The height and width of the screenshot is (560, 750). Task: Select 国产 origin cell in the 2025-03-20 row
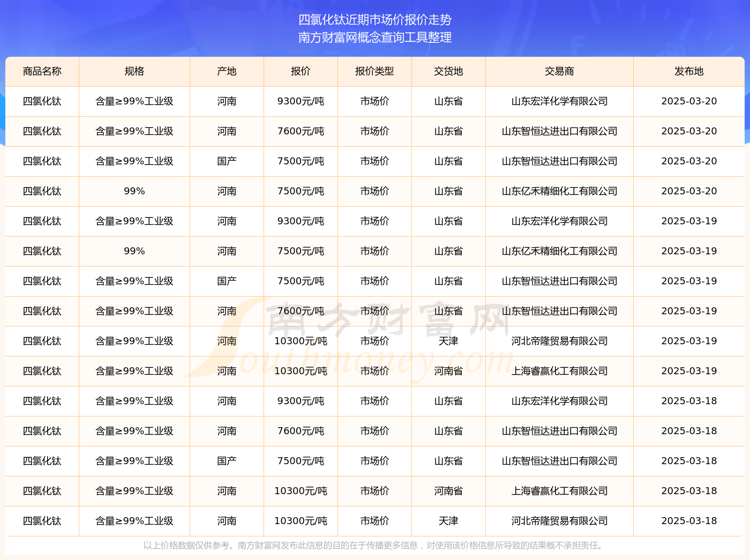227,161
